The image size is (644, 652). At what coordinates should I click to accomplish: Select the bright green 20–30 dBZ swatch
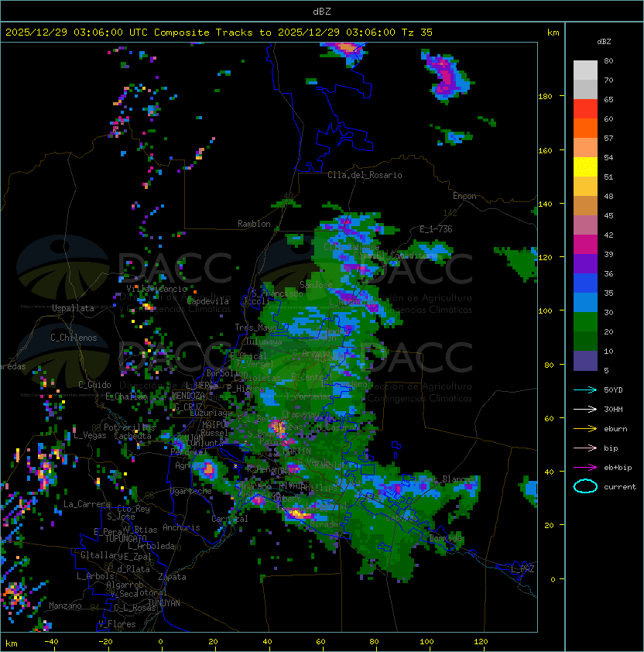tap(585, 321)
